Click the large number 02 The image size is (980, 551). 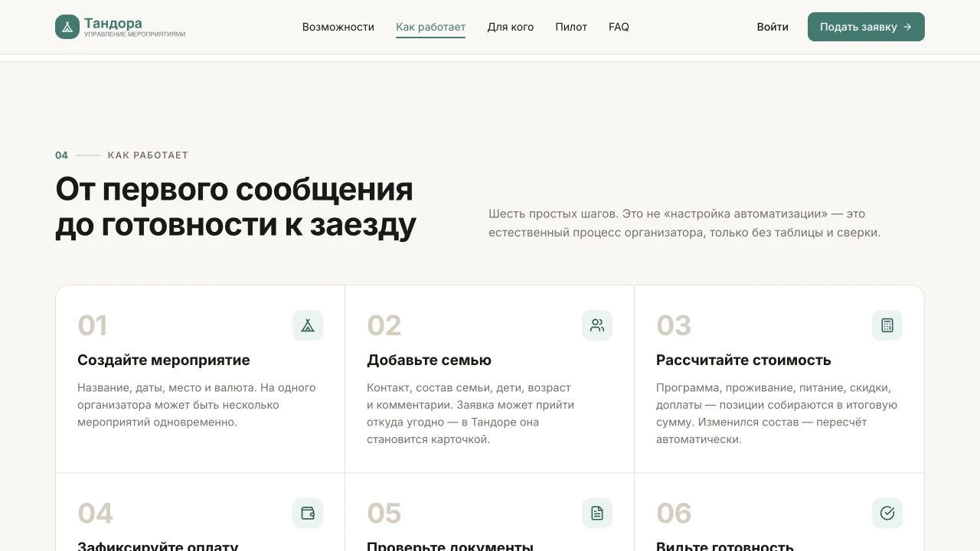(x=384, y=325)
